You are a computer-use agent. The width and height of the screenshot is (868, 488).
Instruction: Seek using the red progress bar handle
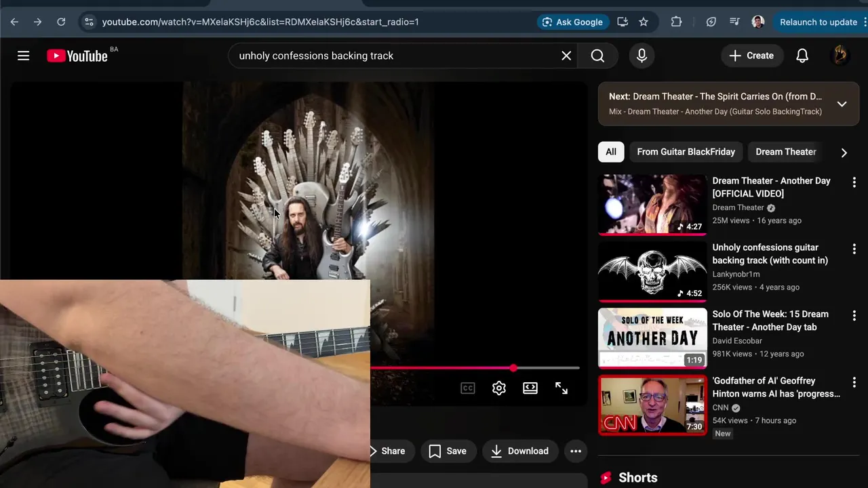point(513,368)
